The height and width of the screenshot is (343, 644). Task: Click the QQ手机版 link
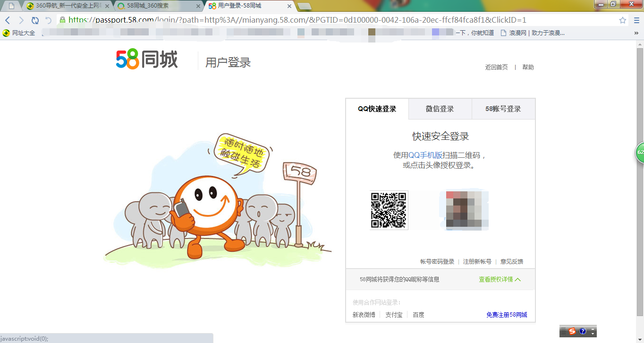tap(425, 155)
